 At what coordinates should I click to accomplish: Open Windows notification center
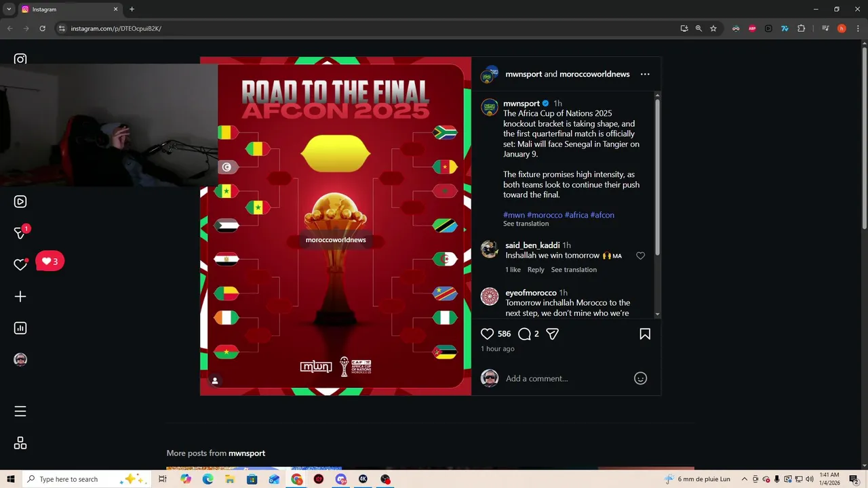pos(854,479)
